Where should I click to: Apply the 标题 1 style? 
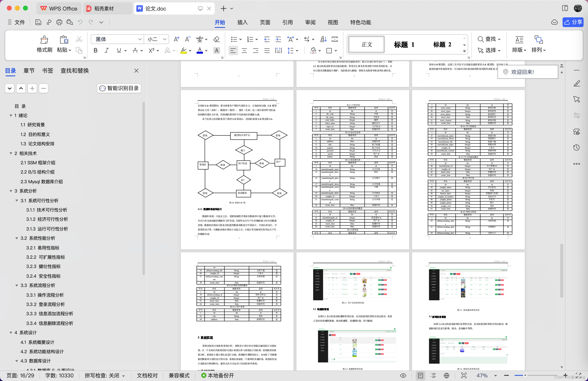click(x=404, y=44)
